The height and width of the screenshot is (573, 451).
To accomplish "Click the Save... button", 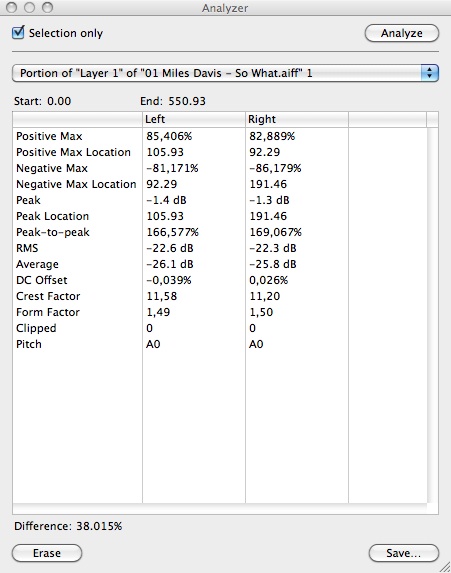I will (403, 553).
